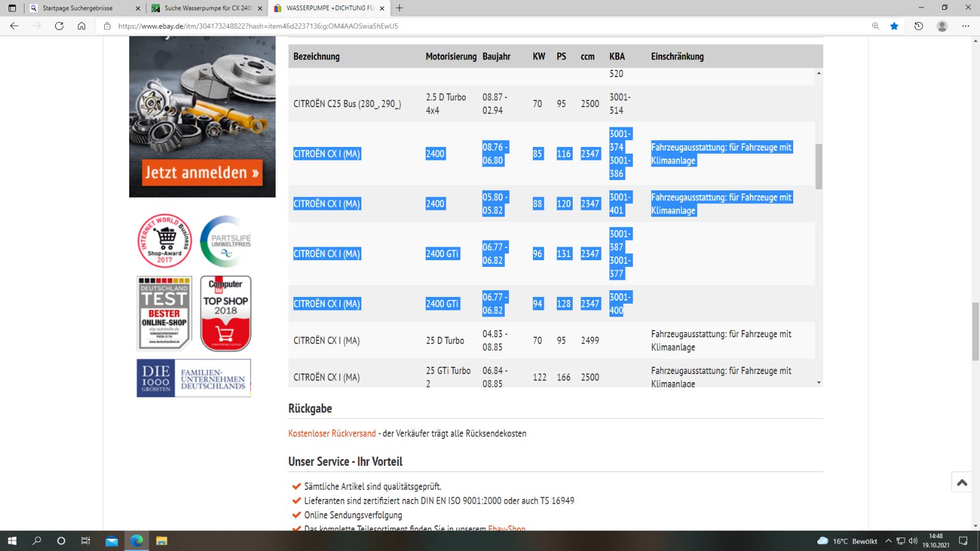
Task: Toggle the favorites star for this page
Action: point(894,26)
